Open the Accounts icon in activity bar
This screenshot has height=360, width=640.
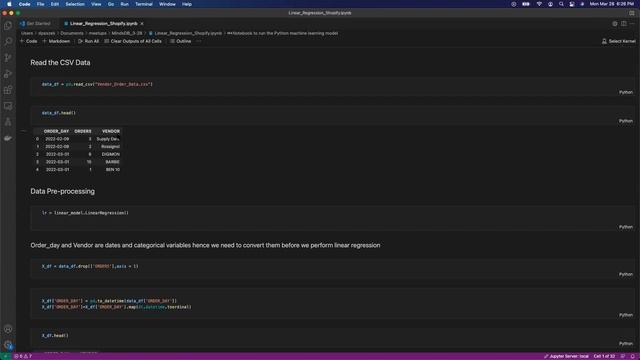(8, 329)
